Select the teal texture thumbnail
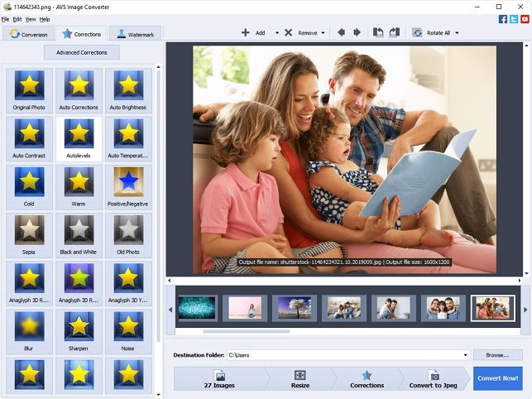The image size is (532, 399). tap(197, 308)
